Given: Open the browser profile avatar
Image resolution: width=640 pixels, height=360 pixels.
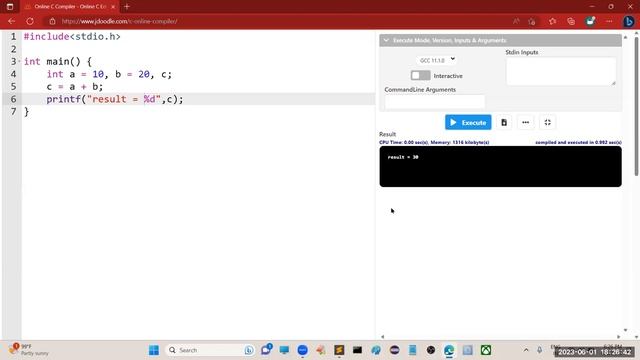Looking at the screenshot, I should pyautogui.click(x=590, y=21).
